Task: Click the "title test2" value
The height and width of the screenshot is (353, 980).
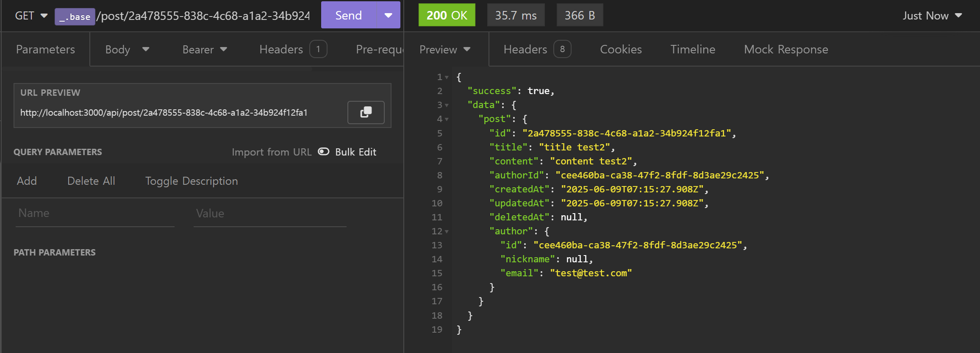Action: point(574,147)
